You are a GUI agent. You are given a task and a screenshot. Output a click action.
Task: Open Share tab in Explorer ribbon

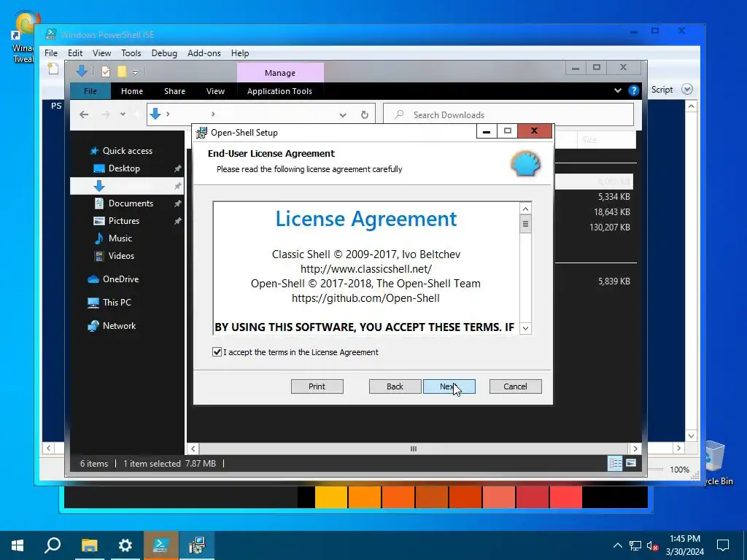pyautogui.click(x=175, y=91)
